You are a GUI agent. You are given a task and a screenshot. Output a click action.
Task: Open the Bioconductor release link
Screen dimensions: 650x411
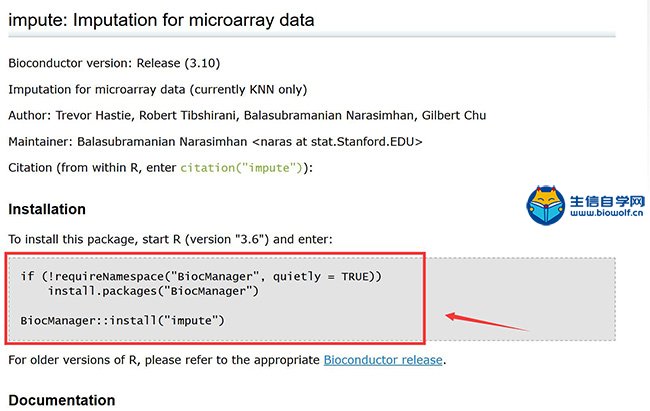pyautogui.click(x=383, y=360)
